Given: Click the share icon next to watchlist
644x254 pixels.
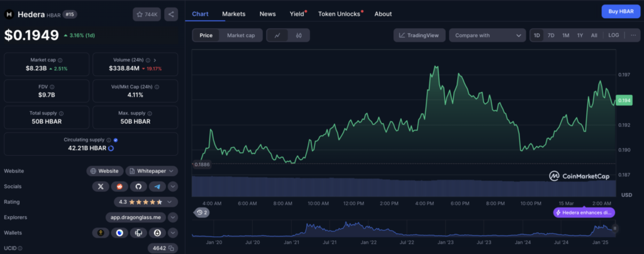Looking at the screenshot, I should 170,14.
